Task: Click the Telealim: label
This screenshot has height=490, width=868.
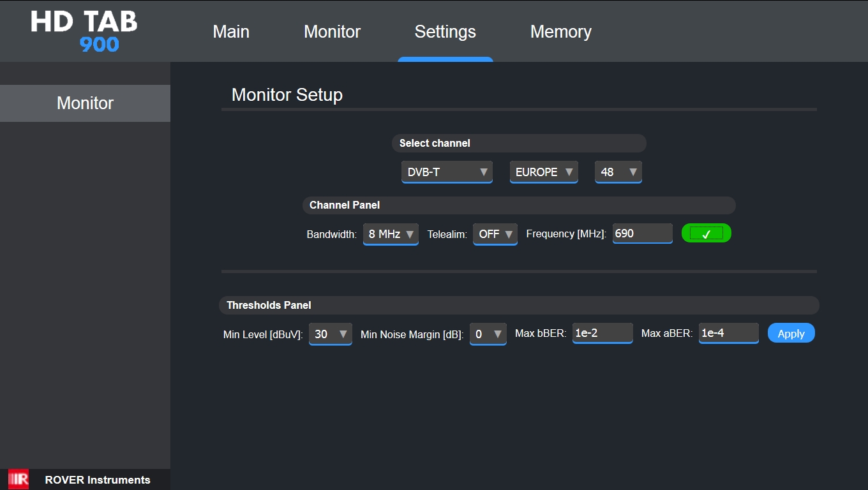Action: (447, 235)
